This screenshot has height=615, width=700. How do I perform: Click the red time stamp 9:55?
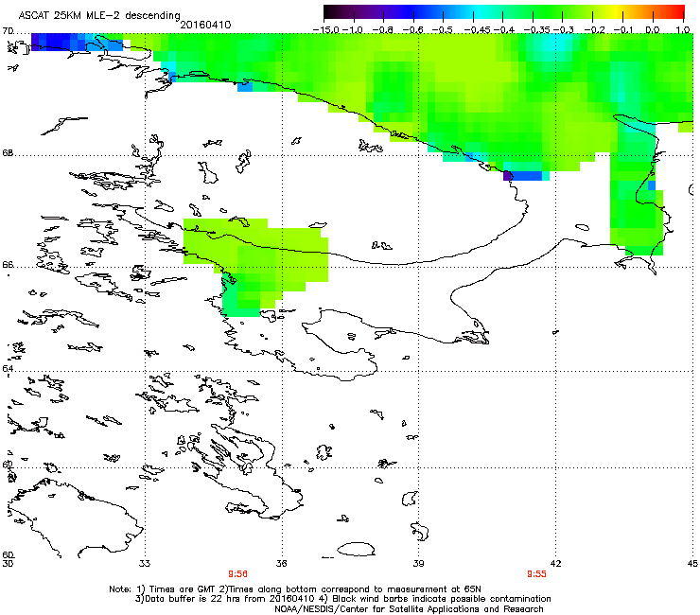pyautogui.click(x=536, y=574)
